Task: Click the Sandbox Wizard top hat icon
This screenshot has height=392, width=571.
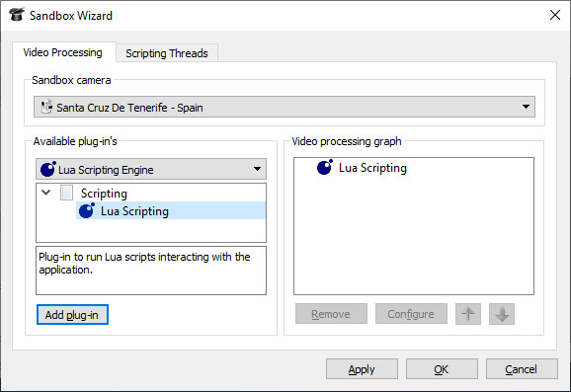Action: pyautogui.click(x=17, y=15)
